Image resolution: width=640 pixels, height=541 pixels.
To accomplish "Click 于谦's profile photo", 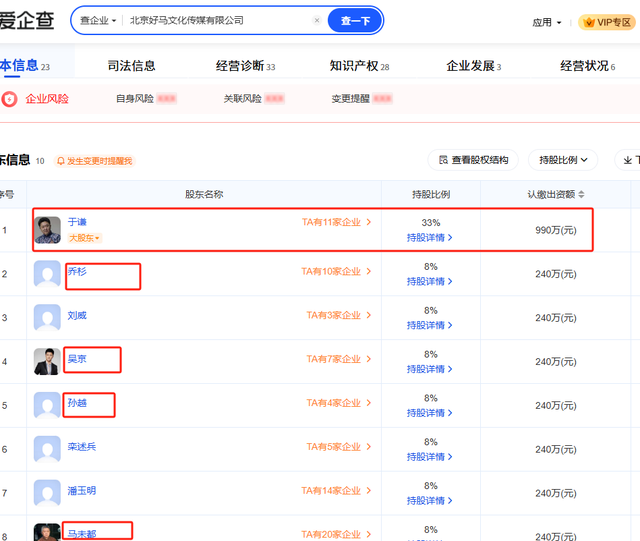I will [47, 230].
